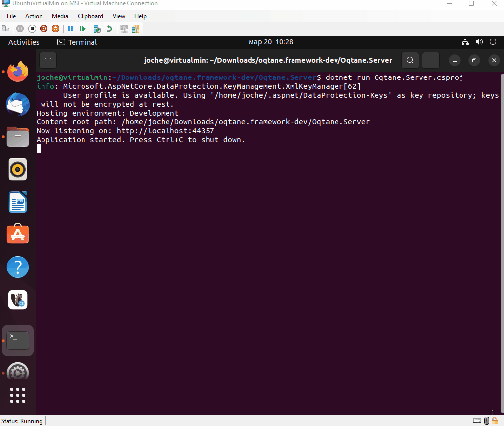Close the Terminal window

pos(494,60)
